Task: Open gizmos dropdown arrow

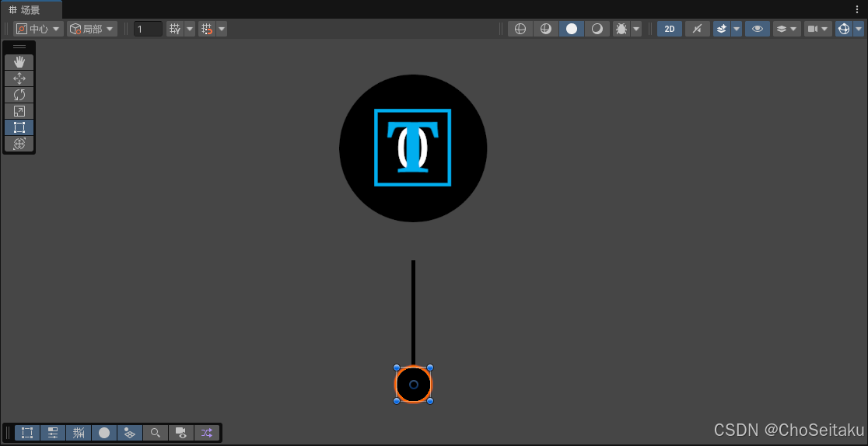Action: (x=859, y=29)
